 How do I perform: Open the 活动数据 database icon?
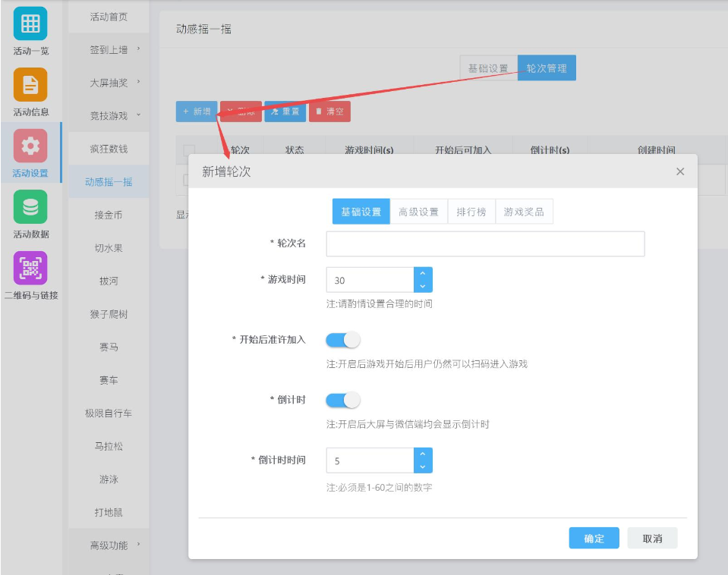(x=30, y=207)
